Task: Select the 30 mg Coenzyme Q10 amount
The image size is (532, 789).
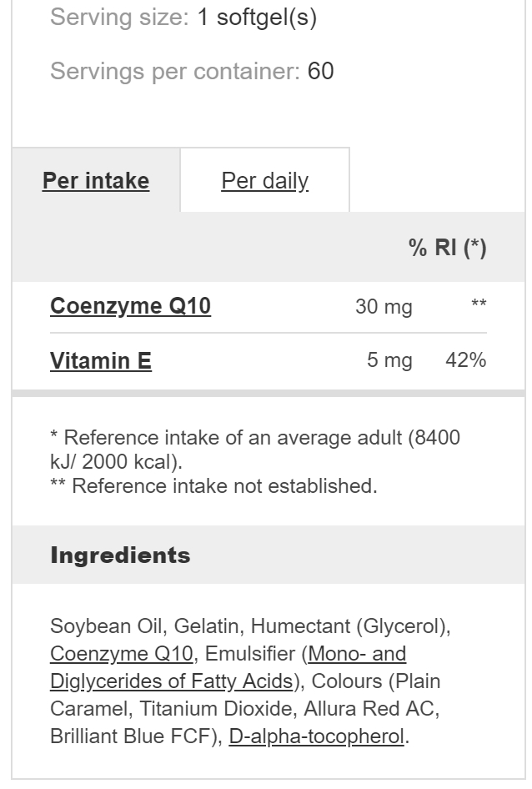Action: [384, 306]
